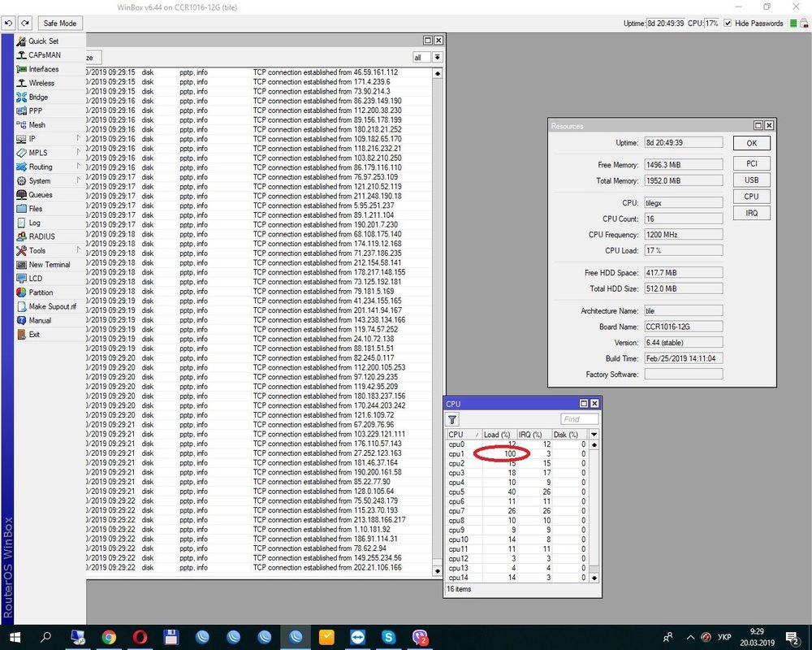Open the TeamViewer taskbar icon
The height and width of the screenshot is (650, 812).
(x=358, y=637)
